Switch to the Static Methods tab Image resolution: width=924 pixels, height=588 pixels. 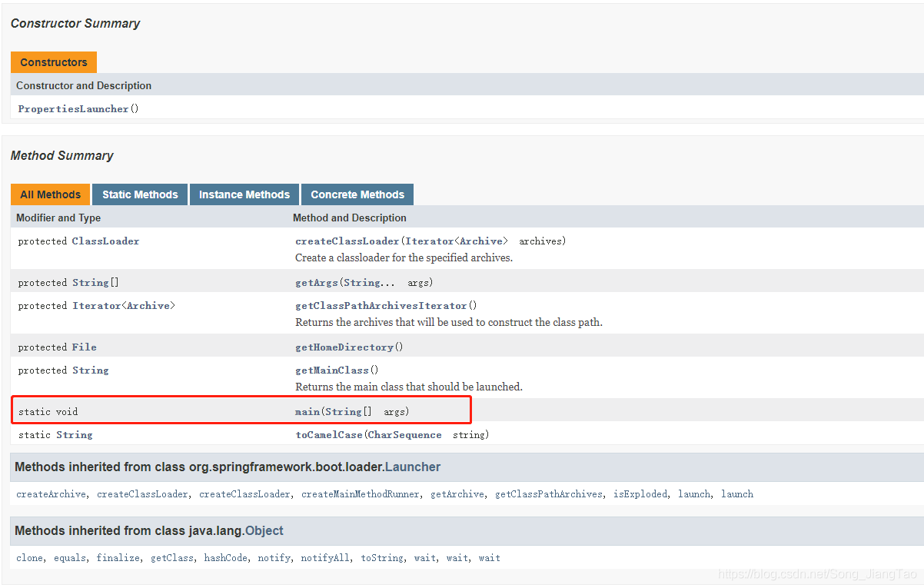pyautogui.click(x=140, y=194)
